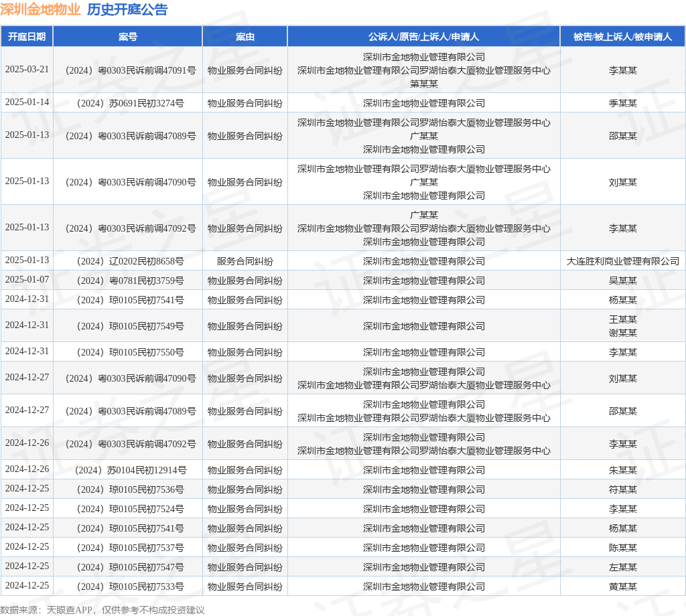Click defendant 谢某某

tap(622, 333)
